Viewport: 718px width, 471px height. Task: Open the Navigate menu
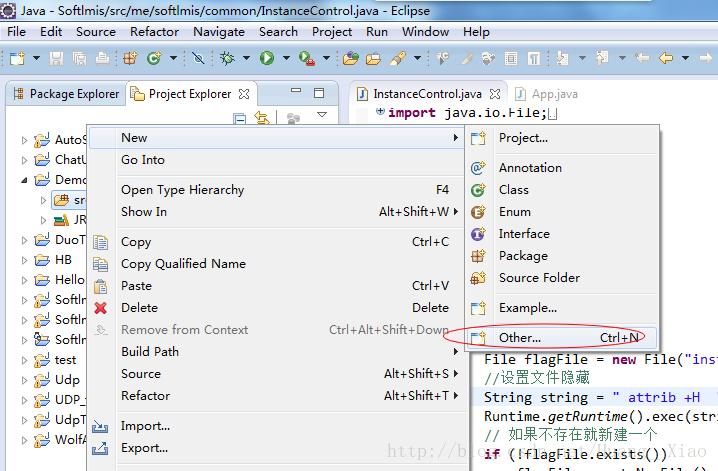(219, 32)
